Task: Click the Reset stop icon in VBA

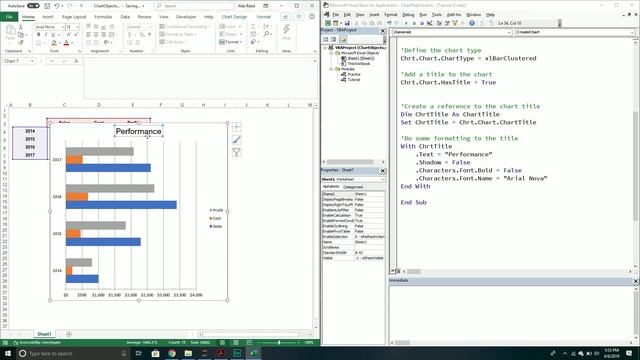Action: (x=422, y=23)
